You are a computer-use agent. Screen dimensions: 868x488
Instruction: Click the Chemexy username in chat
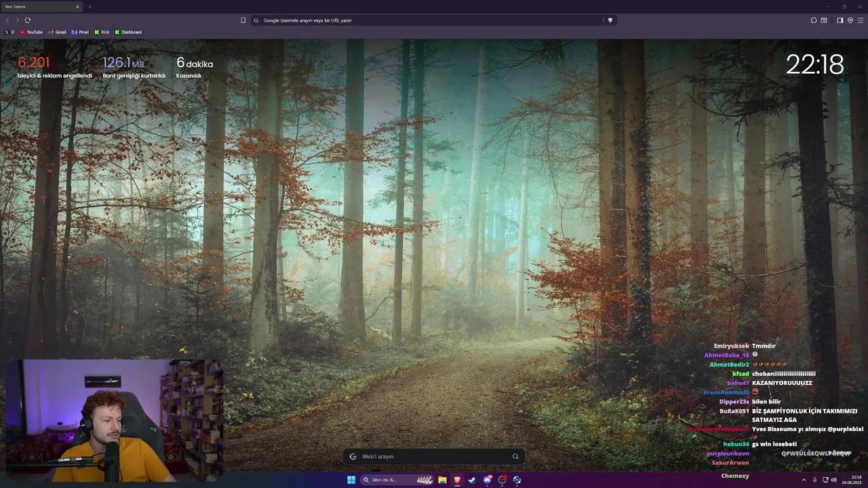click(x=735, y=476)
